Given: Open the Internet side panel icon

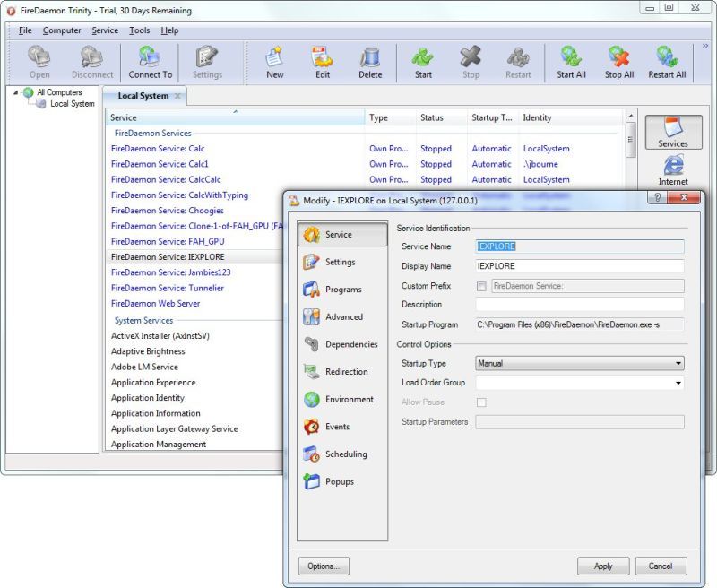Looking at the screenshot, I should coord(673,170).
